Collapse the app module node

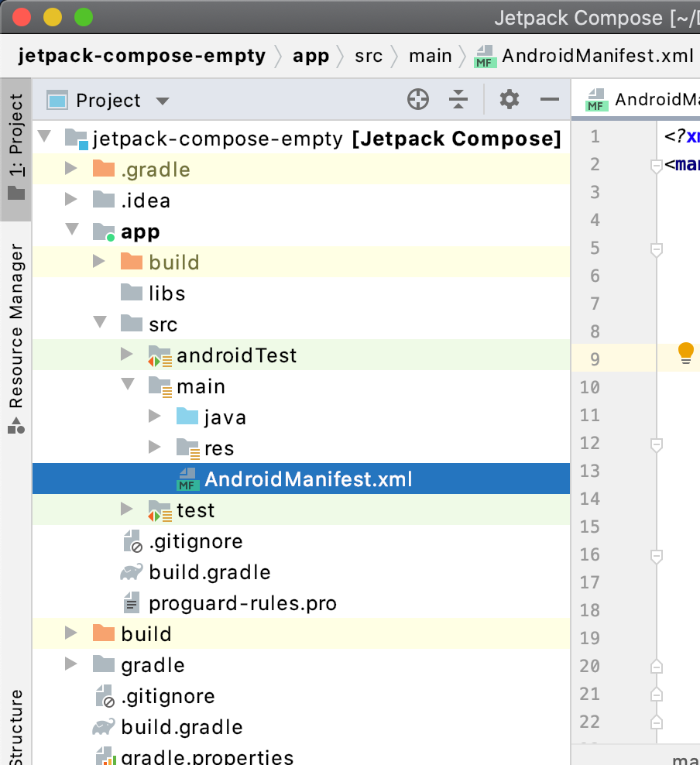point(72,229)
